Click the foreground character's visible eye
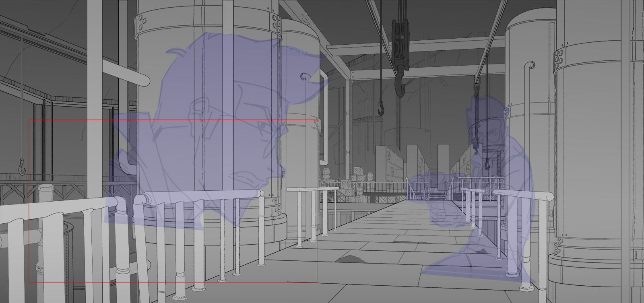This screenshot has width=644, height=303. (262, 128)
